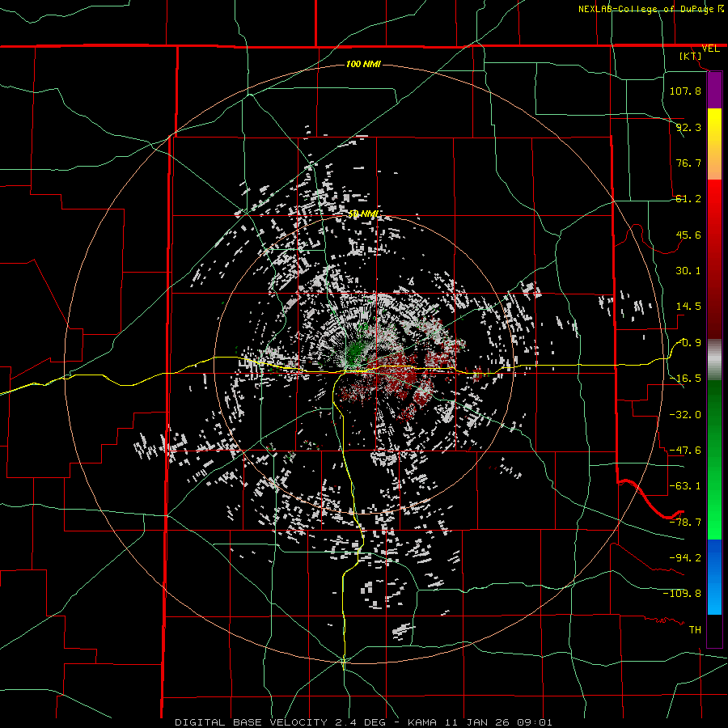The height and width of the screenshot is (728, 728).
Task: Click the 76.7 velocity scale value
Action: 688,163
